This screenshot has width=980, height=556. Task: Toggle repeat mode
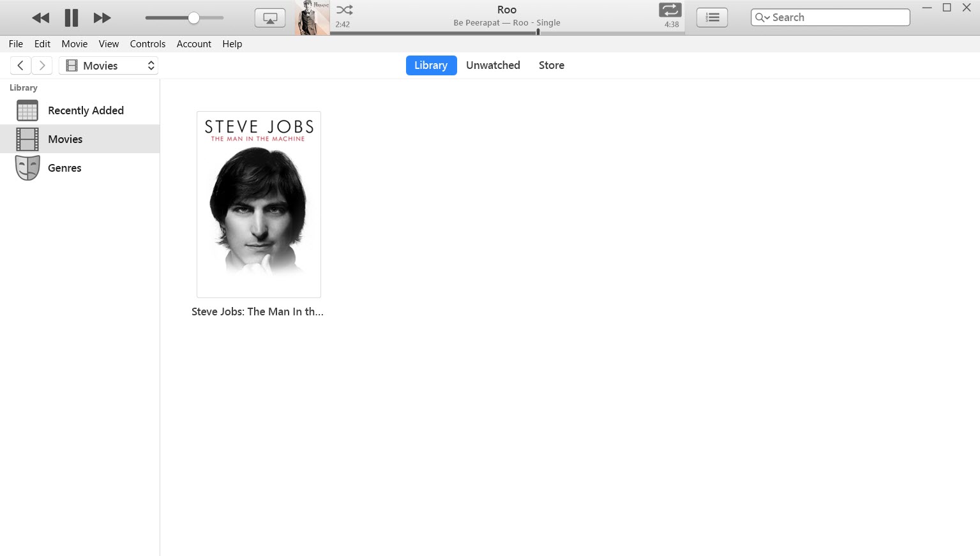tap(669, 10)
